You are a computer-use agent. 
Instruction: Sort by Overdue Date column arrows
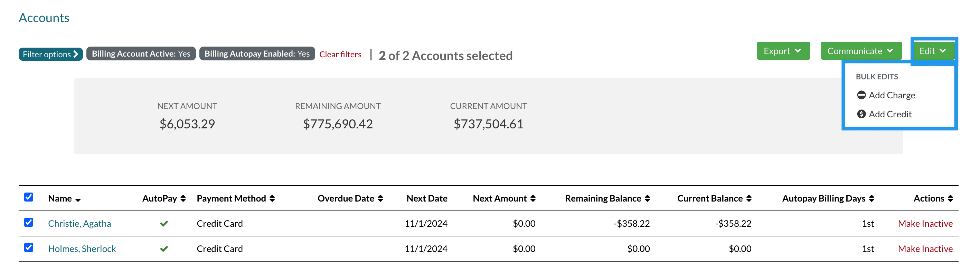(x=380, y=198)
